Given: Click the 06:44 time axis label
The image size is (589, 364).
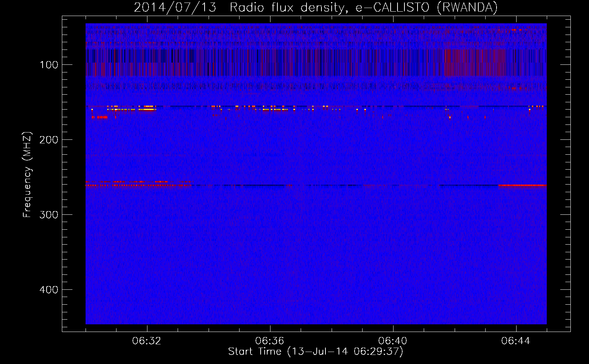Looking at the screenshot, I should coord(516,341).
